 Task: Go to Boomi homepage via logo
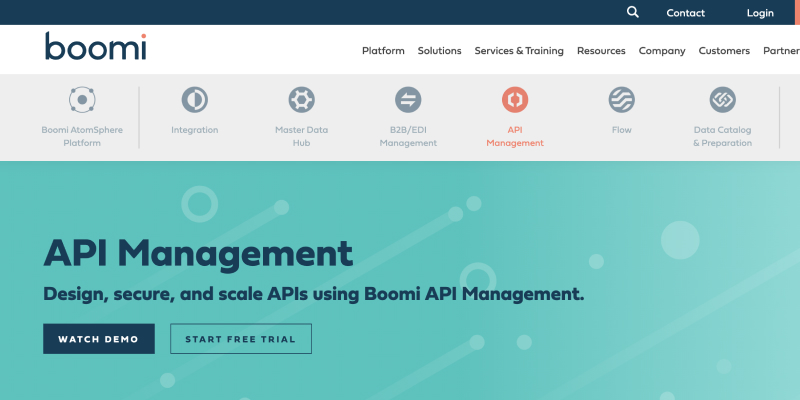point(96,46)
